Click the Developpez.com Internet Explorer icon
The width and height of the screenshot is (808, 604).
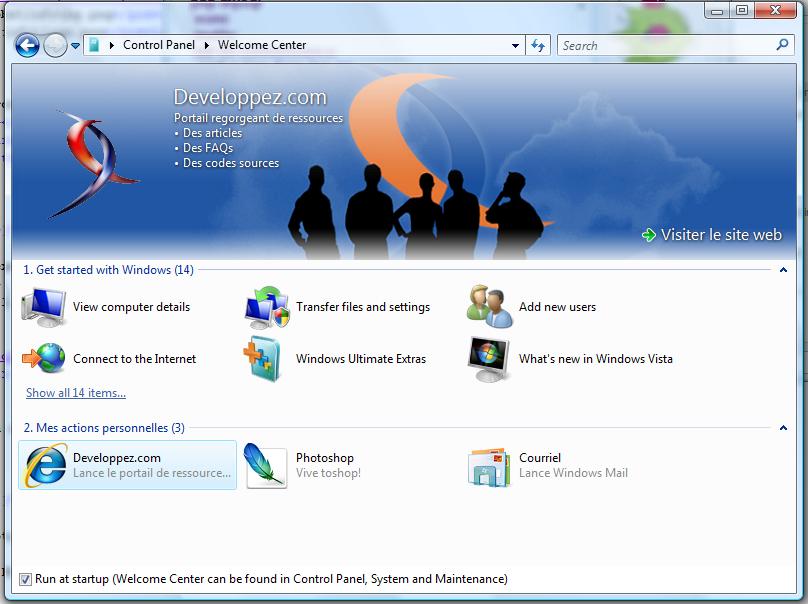(45, 466)
